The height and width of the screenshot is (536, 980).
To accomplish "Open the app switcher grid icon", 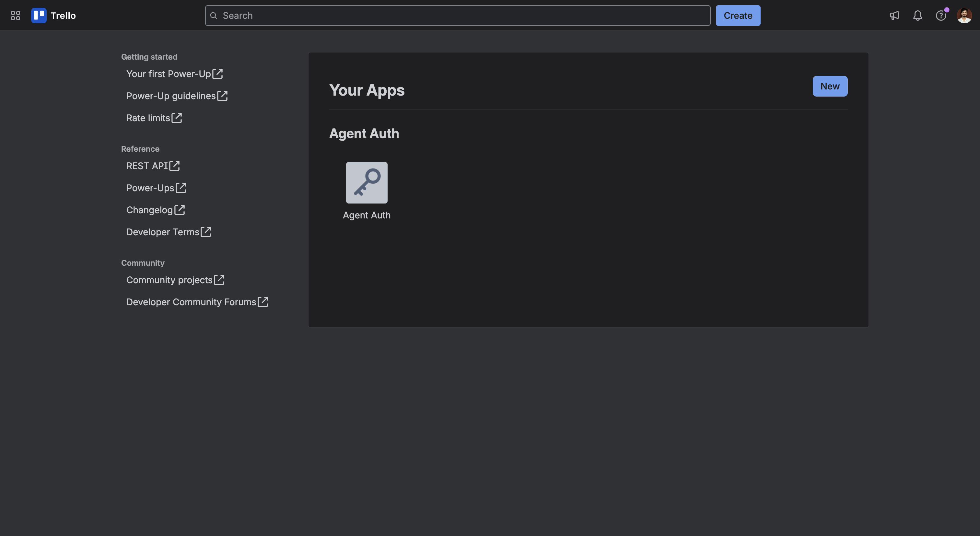I will [x=15, y=16].
